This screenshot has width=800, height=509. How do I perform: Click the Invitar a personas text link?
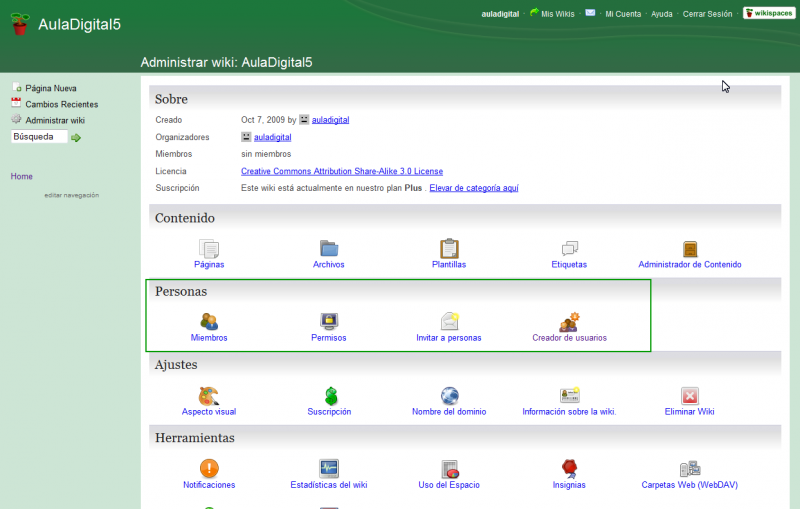coord(449,338)
